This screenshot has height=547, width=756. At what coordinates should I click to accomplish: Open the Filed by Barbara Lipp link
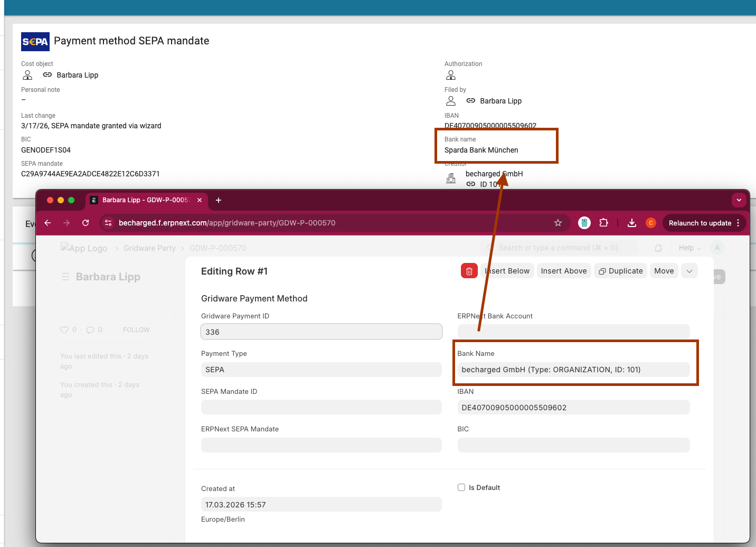click(500, 101)
